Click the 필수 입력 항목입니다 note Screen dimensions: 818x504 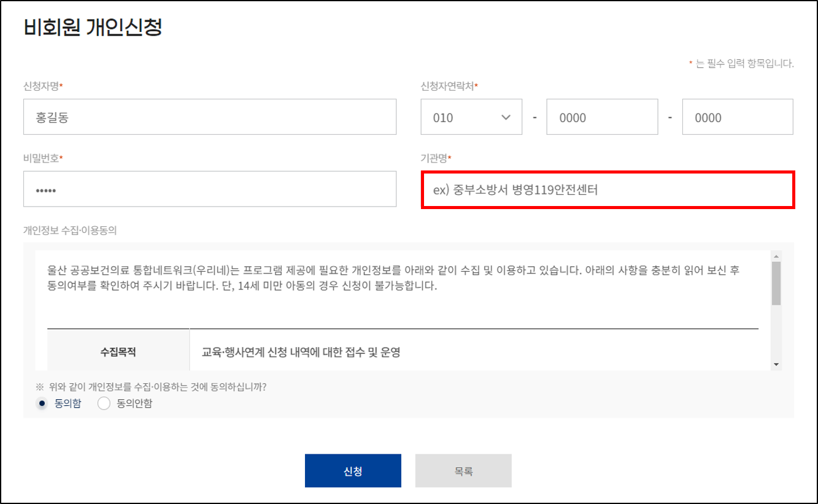pos(741,63)
